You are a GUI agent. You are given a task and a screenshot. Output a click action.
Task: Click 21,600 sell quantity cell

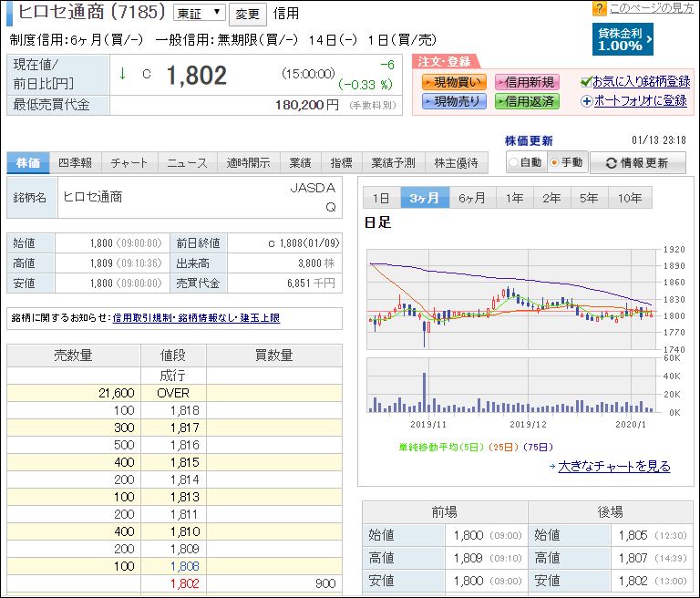74,393
